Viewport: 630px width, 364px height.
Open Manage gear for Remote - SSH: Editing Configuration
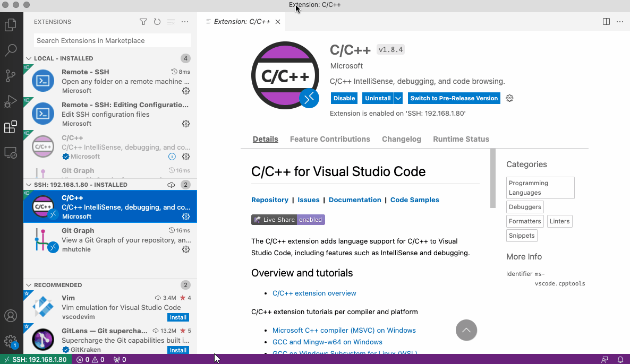pyautogui.click(x=185, y=124)
